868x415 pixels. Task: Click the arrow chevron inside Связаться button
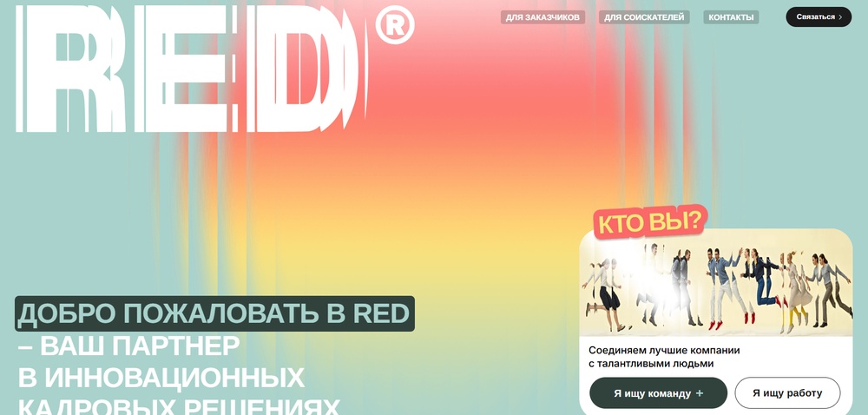click(840, 17)
